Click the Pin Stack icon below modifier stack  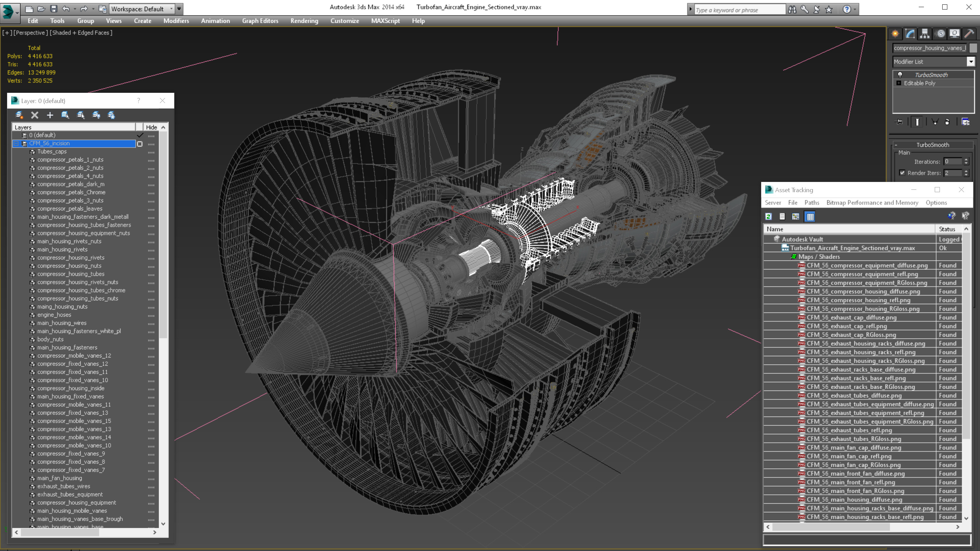[x=899, y=122]
